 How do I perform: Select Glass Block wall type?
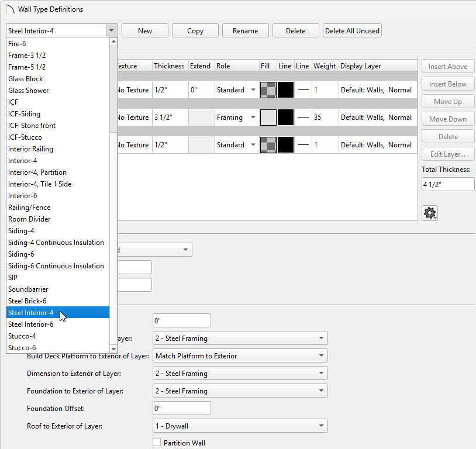point(58,79)
